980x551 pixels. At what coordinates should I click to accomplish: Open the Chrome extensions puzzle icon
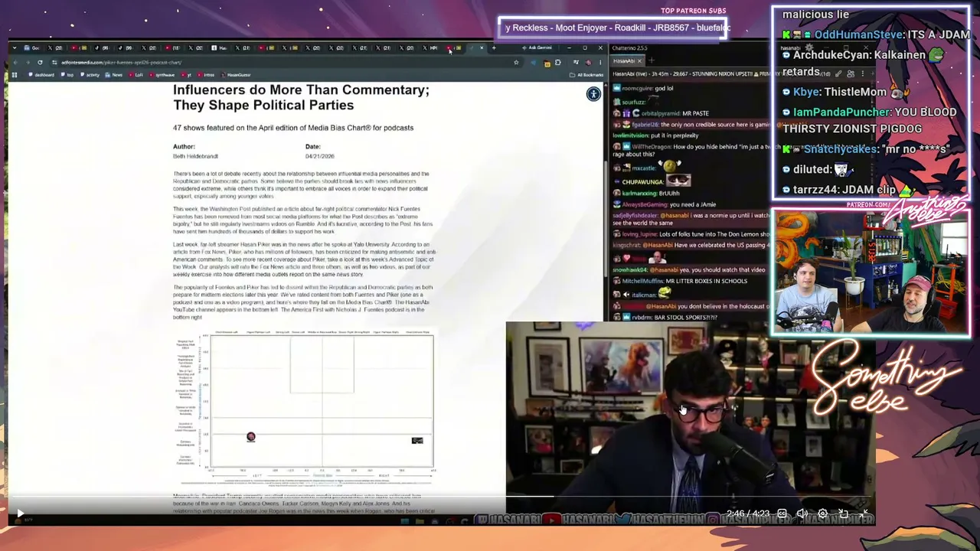point(557,63)
